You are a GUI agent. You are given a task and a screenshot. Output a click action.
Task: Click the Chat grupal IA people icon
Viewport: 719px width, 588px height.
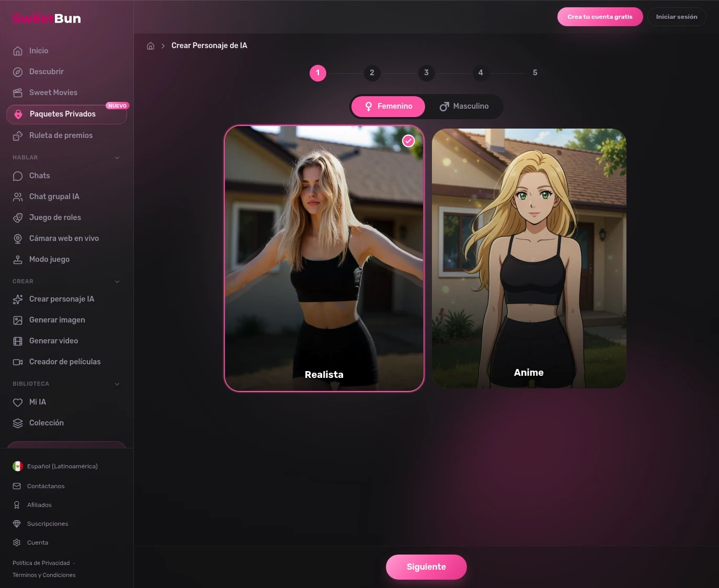click(18, 197)
